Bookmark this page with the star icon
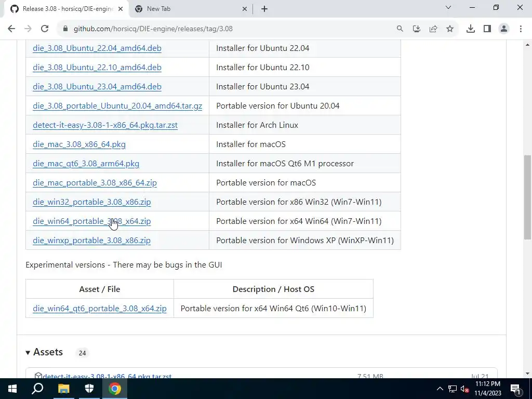Viewport: 532px width, 399px height. (x=450, y=29)
